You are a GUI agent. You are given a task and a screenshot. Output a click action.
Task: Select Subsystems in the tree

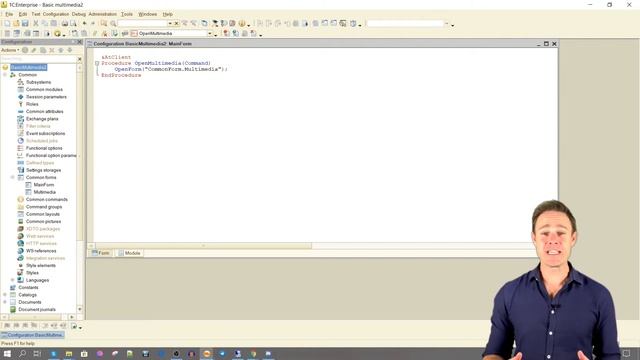point(38,82)
